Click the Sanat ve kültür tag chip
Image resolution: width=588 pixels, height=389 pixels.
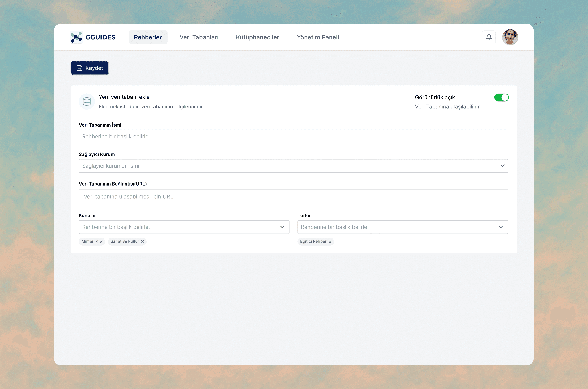[x=124, y=241]
